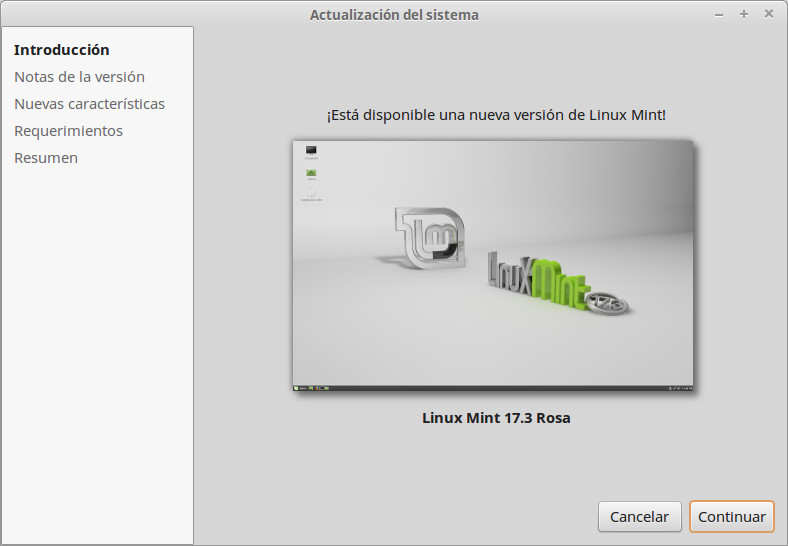Open the Resumen step
Screen dimensions: 788x546
coord(46,158)
